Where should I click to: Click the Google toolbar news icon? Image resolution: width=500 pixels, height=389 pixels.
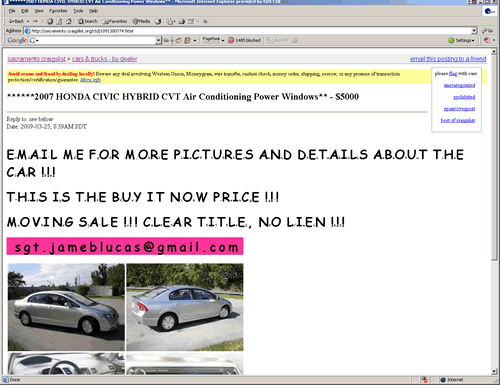179,40
